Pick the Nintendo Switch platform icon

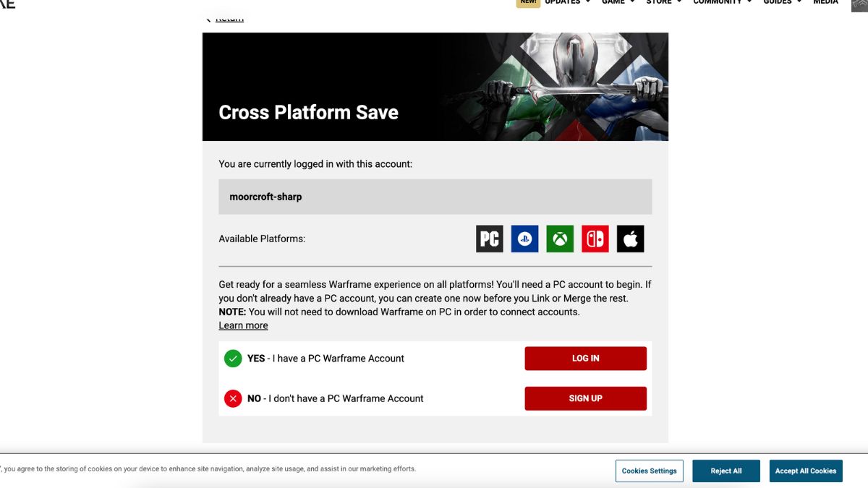595,239
